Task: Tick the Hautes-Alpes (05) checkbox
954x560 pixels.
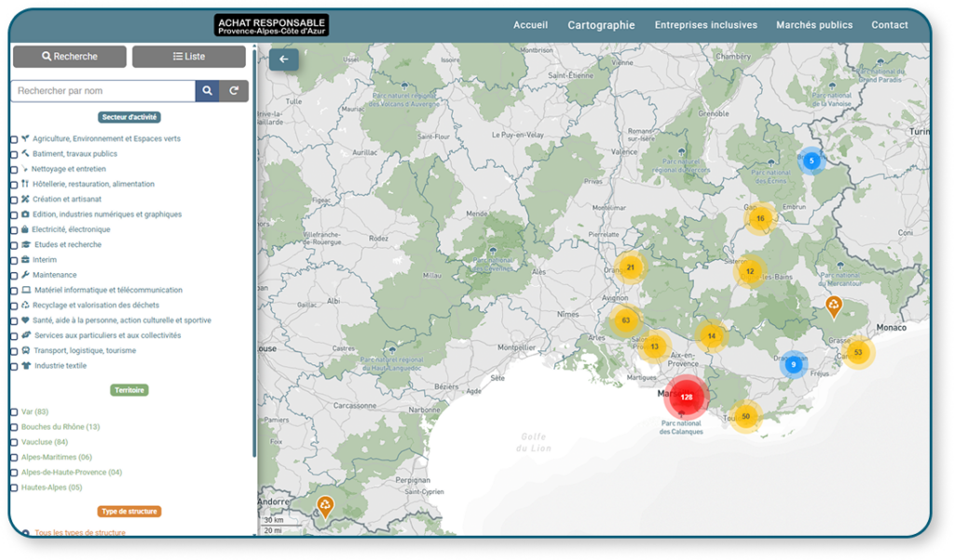Action: click(x=14, y=487)
